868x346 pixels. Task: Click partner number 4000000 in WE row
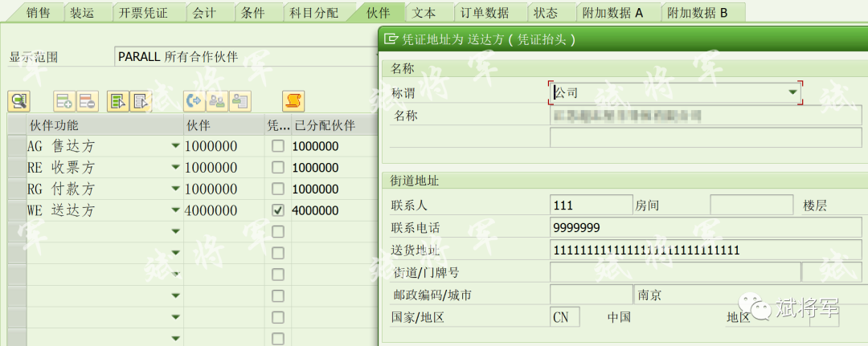[211, 210]
